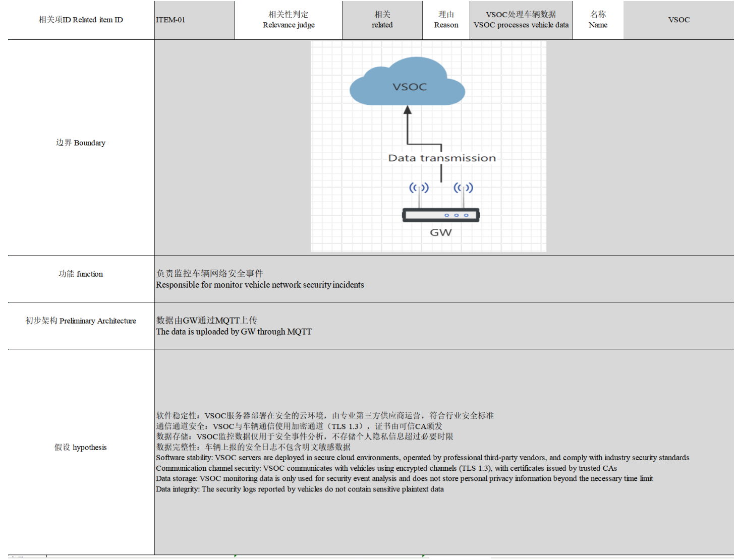Select the GW router device icon

coord(440,215)
